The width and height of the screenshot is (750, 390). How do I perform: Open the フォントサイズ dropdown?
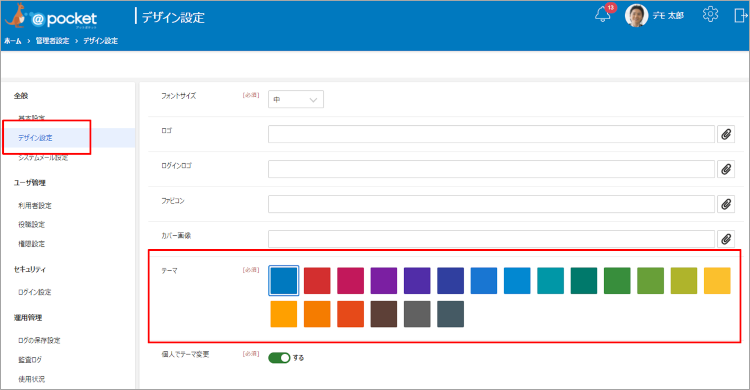click(x=296, y=99)
